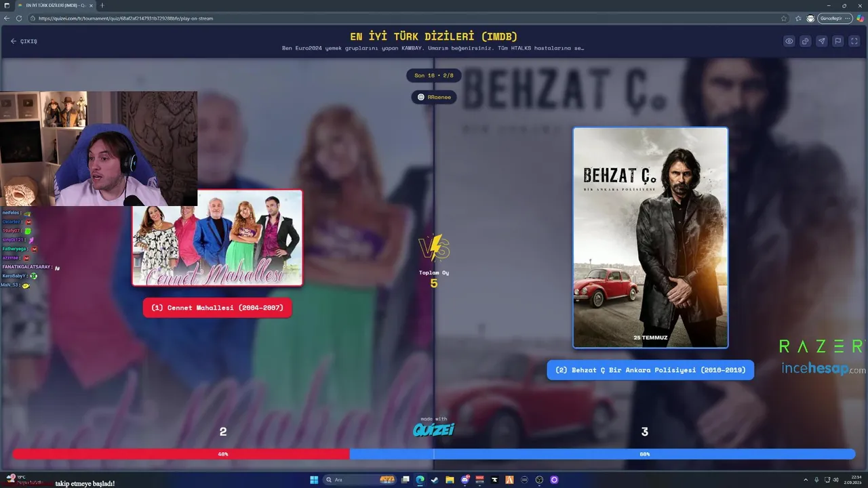Click the Güncelleştir update button

(835, 18)
